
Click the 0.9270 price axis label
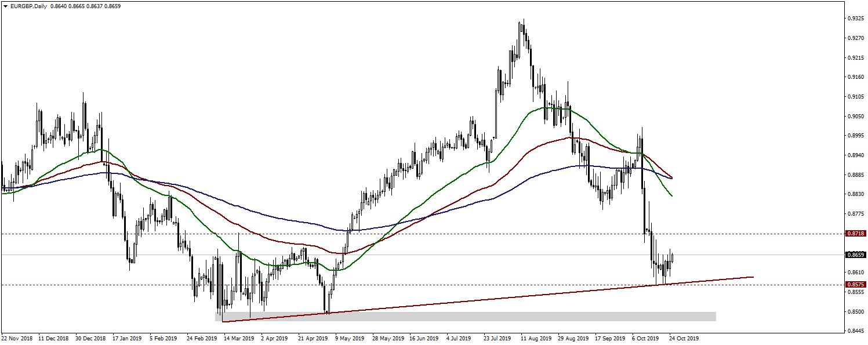point(855,38)
